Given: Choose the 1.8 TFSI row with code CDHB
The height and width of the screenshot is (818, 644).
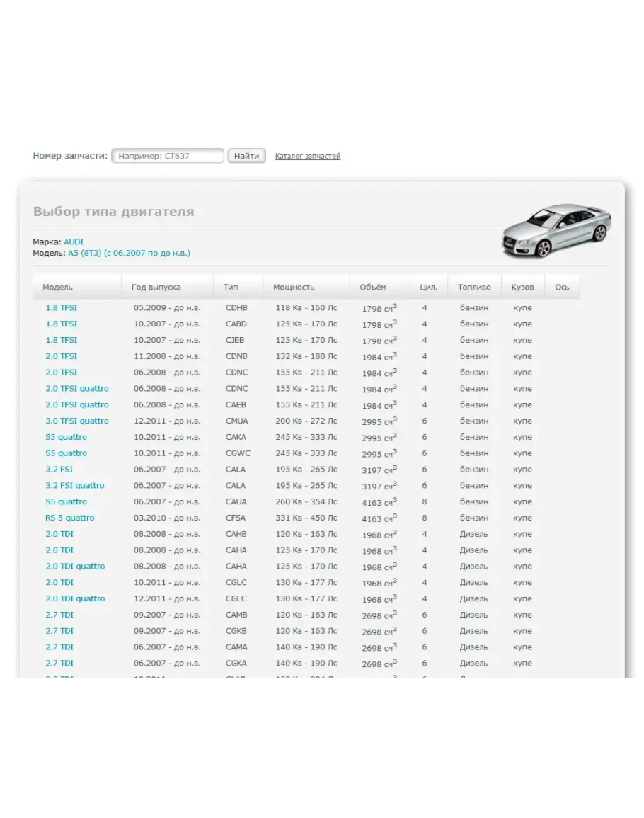Looking at the screenshot, I should 62,308.
